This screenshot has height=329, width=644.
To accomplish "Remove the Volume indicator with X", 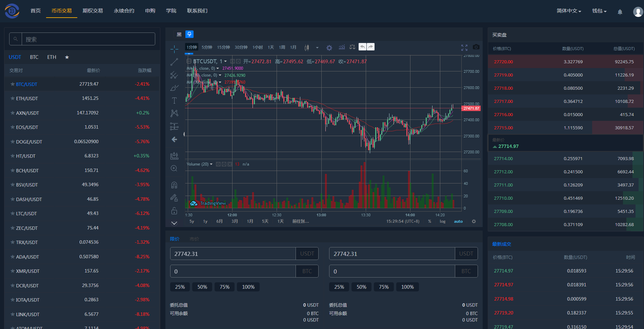I will pyautogui.click(x=230, y=164).
